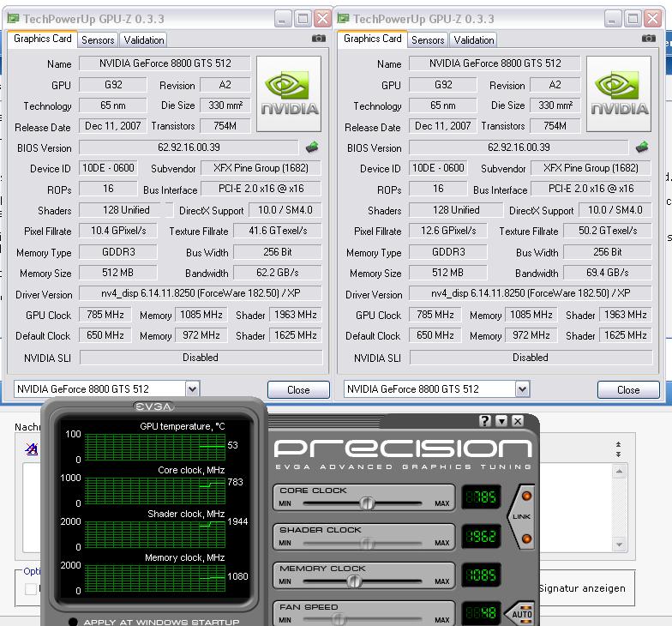Screen dimensions: 672x626
Task: Click scroll-down arrow of the editor scrollbar
Action: pos(619,545)
